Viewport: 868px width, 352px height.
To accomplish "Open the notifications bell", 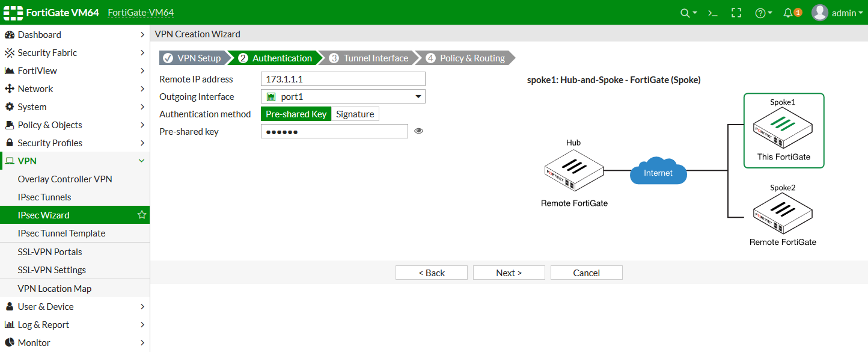I will 788,13.
